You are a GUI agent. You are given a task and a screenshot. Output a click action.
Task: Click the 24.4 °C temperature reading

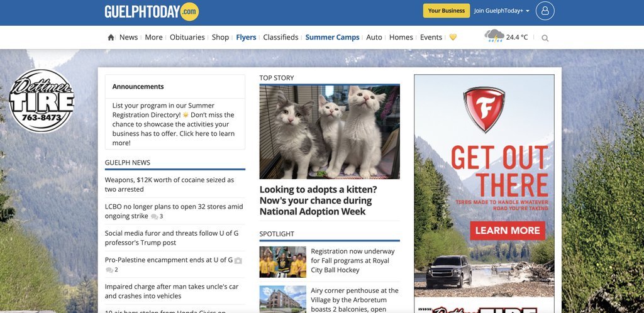pos(517,37)
